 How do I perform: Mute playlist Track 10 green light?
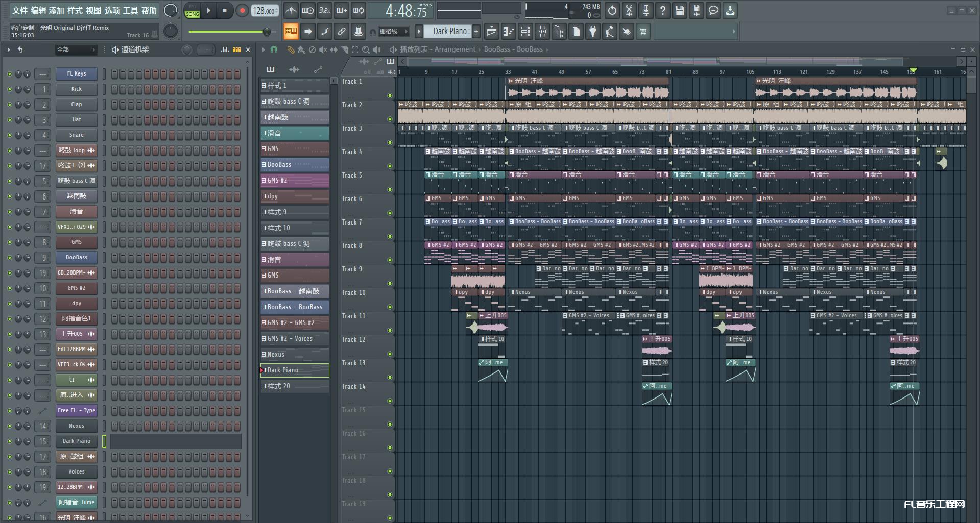[x=390, y=307]
